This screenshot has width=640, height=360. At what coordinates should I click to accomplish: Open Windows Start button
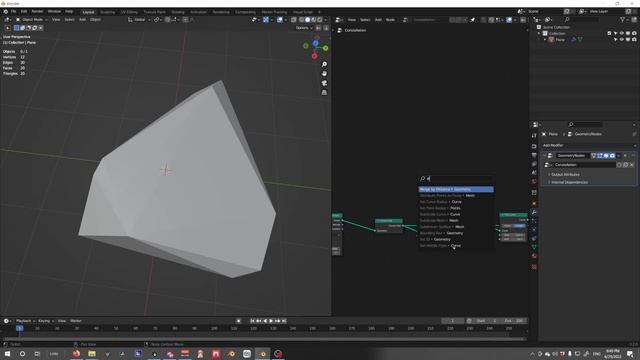7,353
